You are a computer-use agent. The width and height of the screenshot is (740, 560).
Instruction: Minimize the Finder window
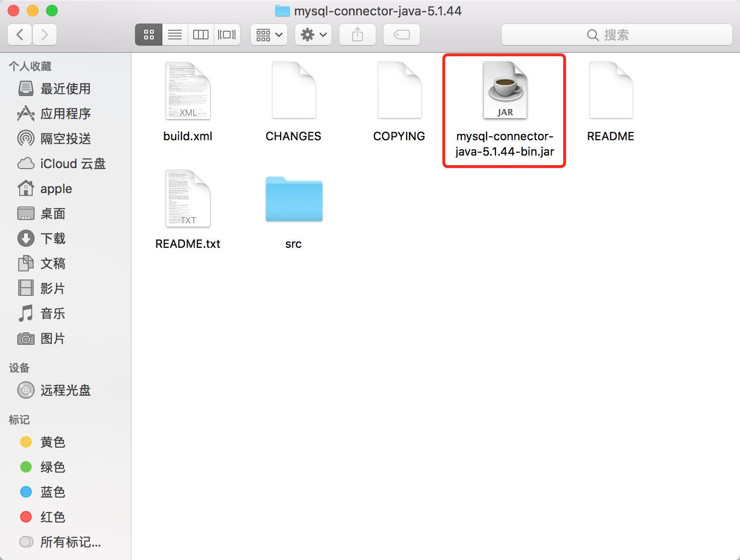point(33,11)
